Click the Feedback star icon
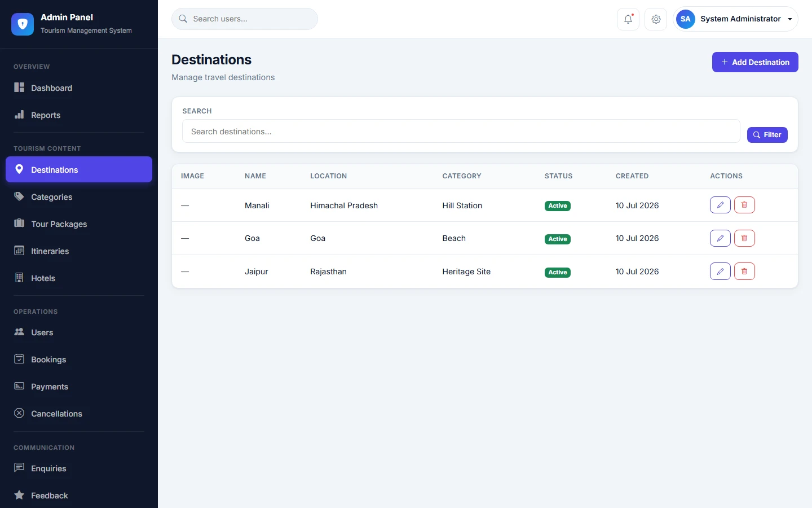 point(19,495)
